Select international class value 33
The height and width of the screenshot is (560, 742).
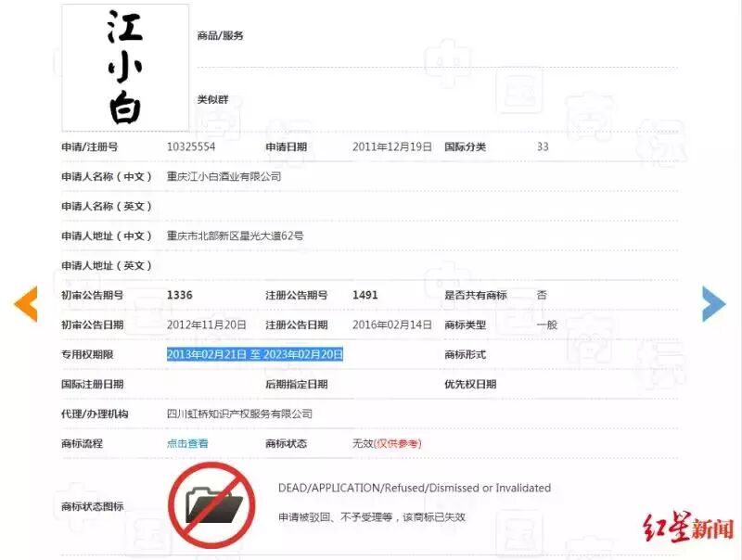[543, 146]
